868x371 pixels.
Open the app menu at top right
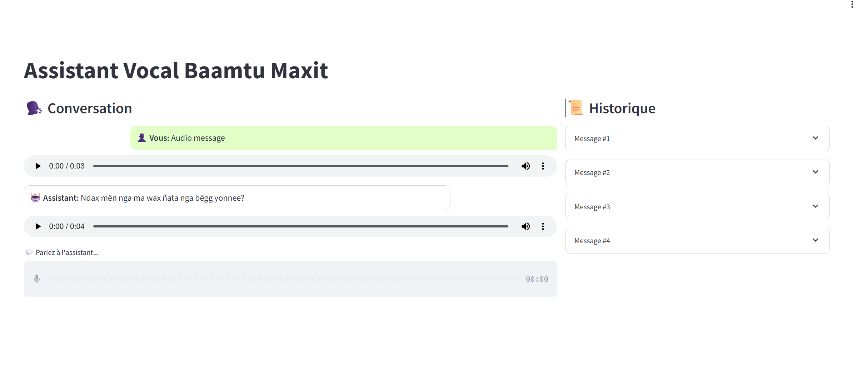[852, 4]
